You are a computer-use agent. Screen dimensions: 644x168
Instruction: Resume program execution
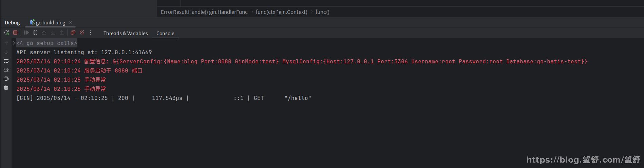pyautogui.click(x=26, y=33)
